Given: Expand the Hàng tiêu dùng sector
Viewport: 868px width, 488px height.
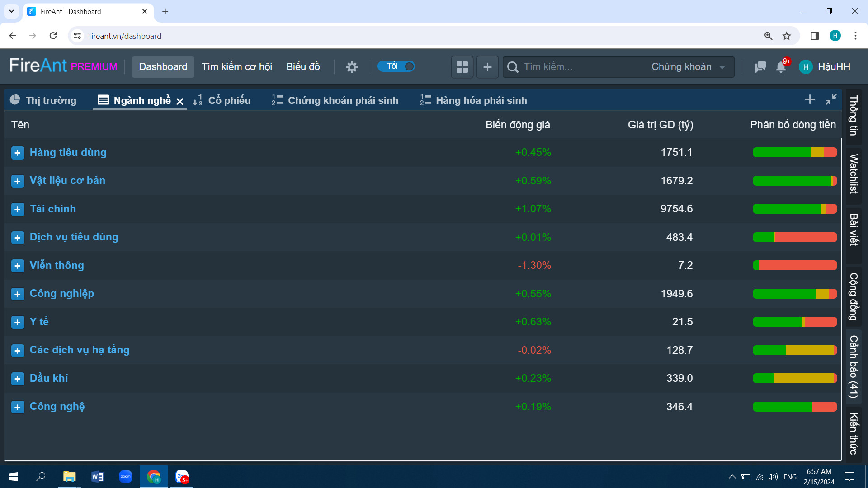Looking at the screenshot, I should click(x=17, y=153).
